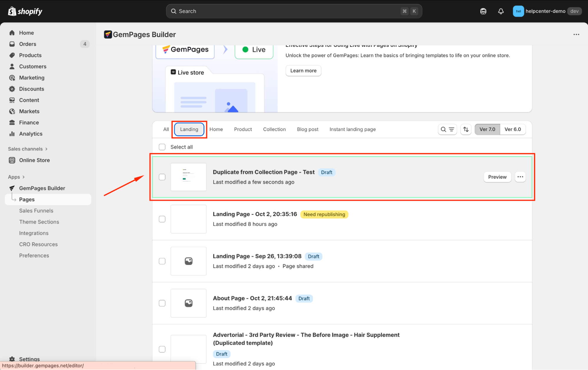Tick checkbox for About Page - Oct 2 row
The height and width of the screenshot is (370, 588).
point(162,303)
